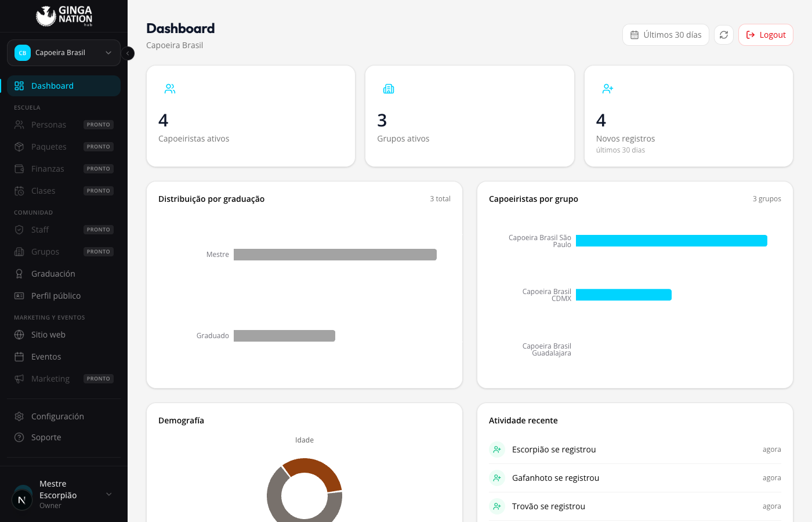Image resolution: width=812 pixels, height=522 pixels.
Task: Open Dashboard in the sidebar
Action: tap(64, 86)
